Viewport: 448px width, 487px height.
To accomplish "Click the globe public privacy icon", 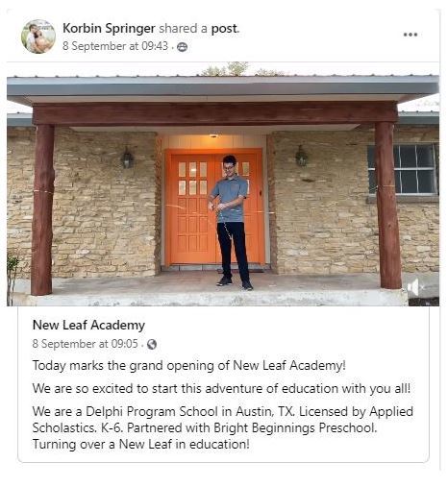I will click(x=152, y=345).
